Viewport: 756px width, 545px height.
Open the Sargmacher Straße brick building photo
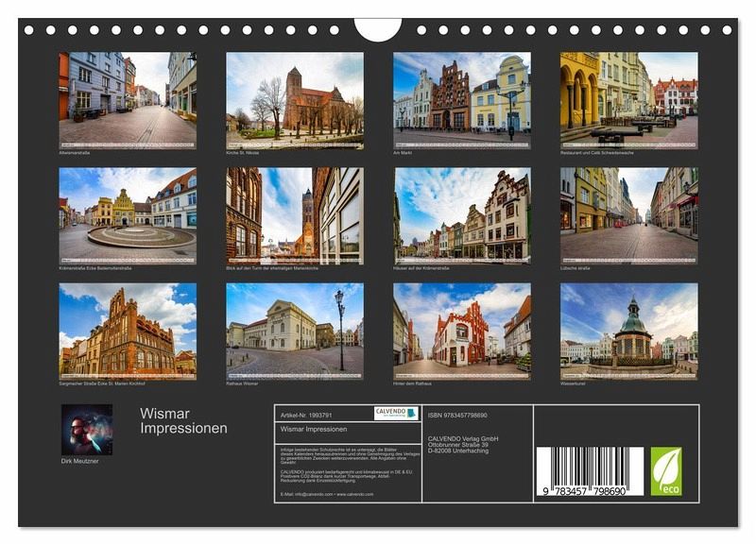(128, 332)
